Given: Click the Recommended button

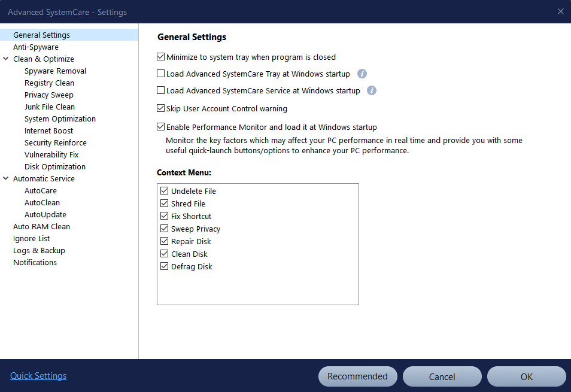Looking at the screenshot, I should coord(357,376).
